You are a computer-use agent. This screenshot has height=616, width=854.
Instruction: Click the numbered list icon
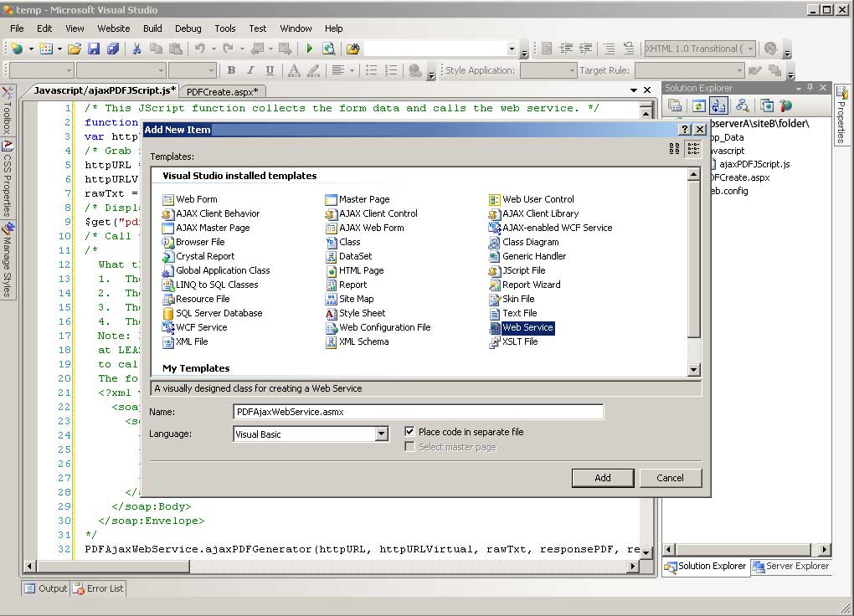click(x=391, y=70)
